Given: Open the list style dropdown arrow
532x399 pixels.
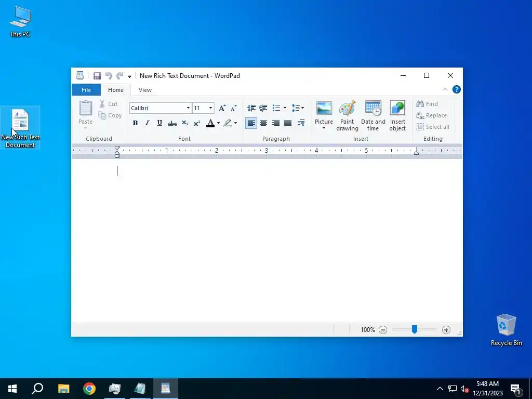Looking at the screenshot, I should [x=285, y=108].
